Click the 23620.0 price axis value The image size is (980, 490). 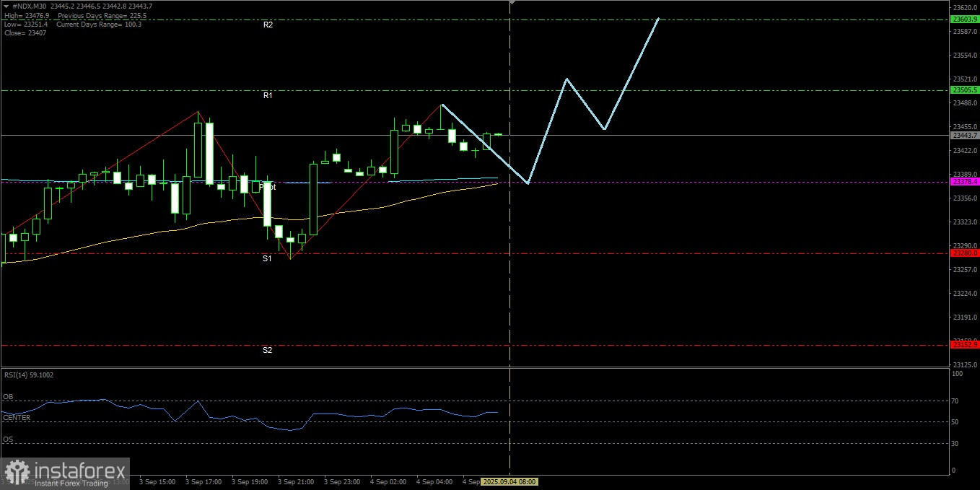pyautogui.click(x=965, y=8)
